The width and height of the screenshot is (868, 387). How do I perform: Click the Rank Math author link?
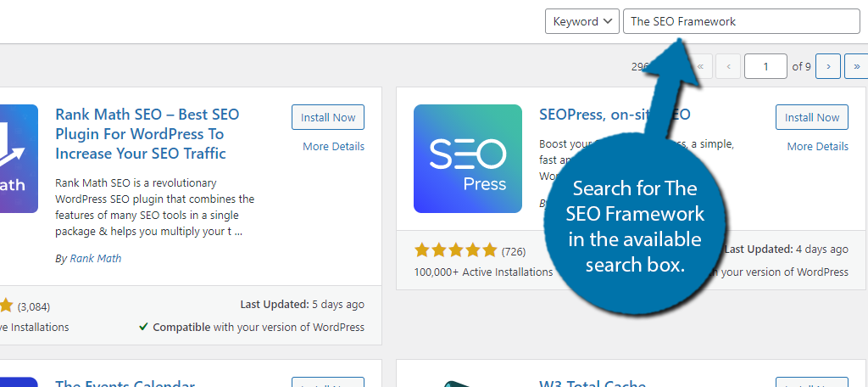pos(95,258)
